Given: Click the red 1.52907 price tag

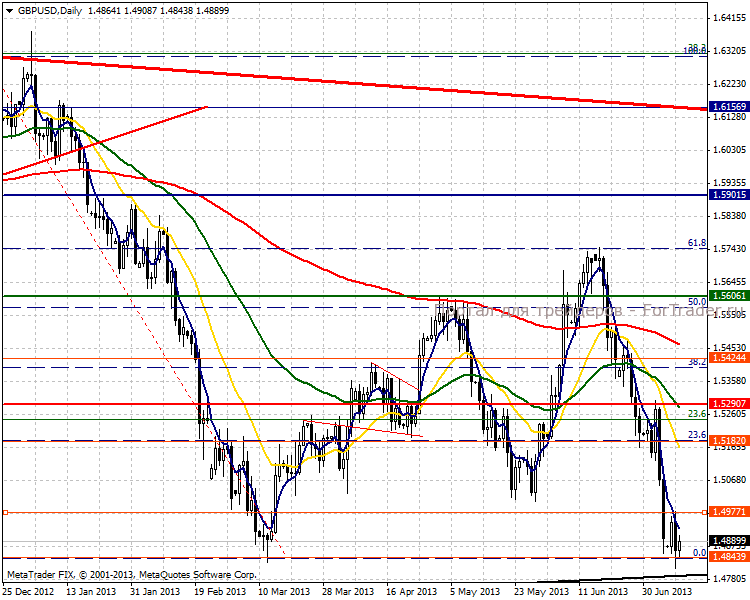Looking at the screenshot, I should pos(727,404).
